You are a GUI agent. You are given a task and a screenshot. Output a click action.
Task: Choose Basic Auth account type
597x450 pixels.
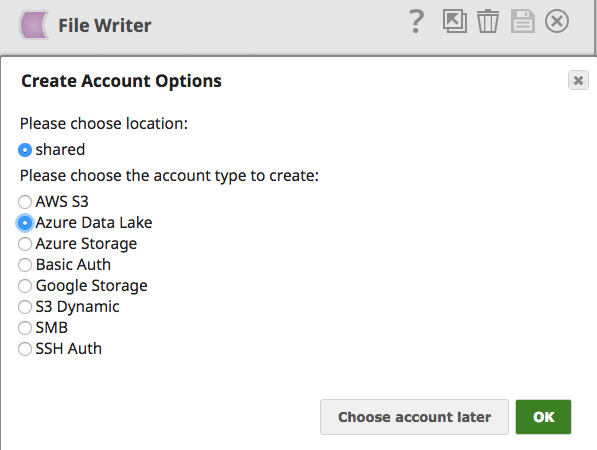click(x=25, y=265)
